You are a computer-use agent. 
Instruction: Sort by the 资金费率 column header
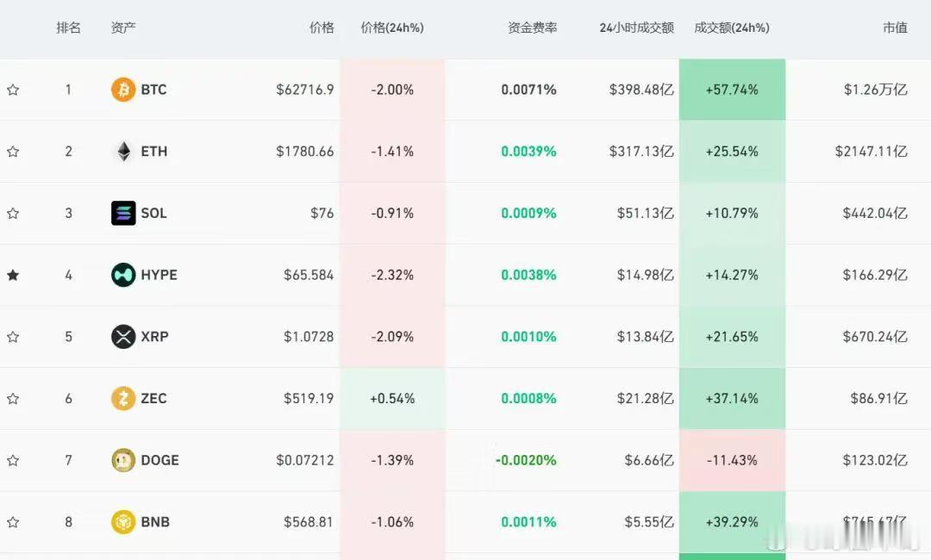(x=532, y=28)
